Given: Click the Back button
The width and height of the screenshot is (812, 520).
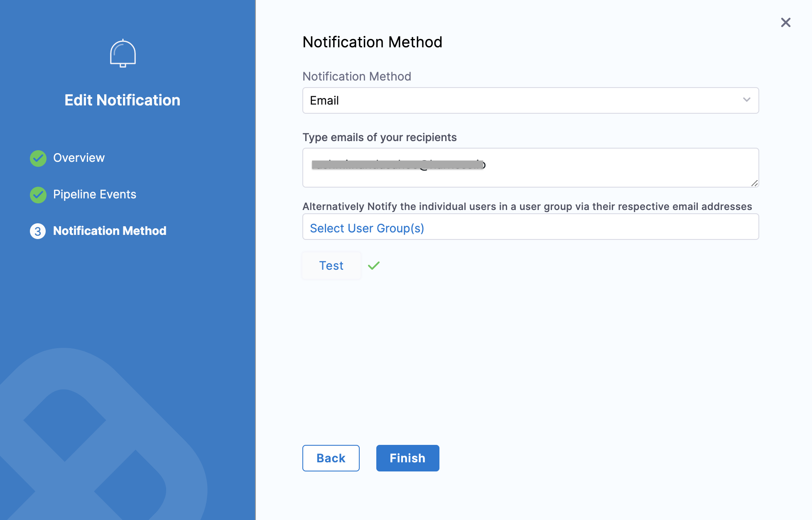Looking at the screenshot, I should click(x=331, y=458).
